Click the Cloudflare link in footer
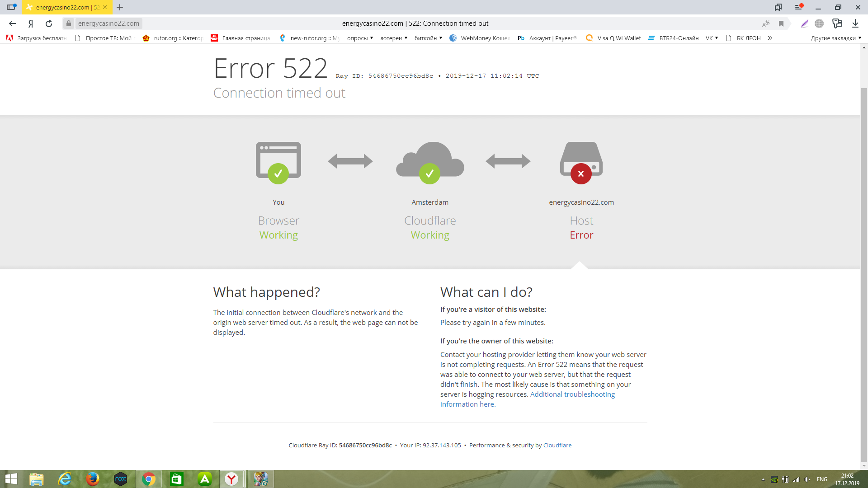The image size is (868, 488). click(x=557, y=445)
